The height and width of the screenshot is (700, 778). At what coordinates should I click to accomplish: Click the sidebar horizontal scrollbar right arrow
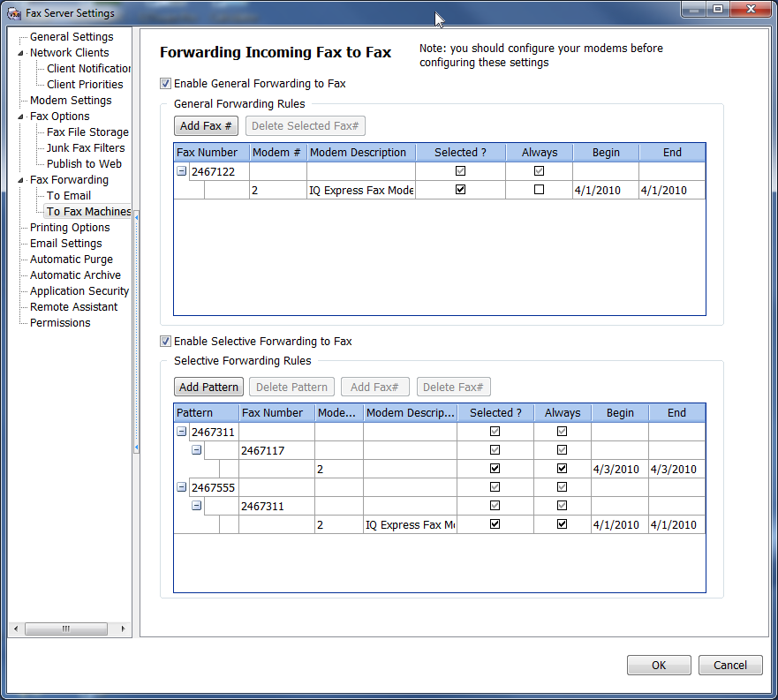point(123,628)
